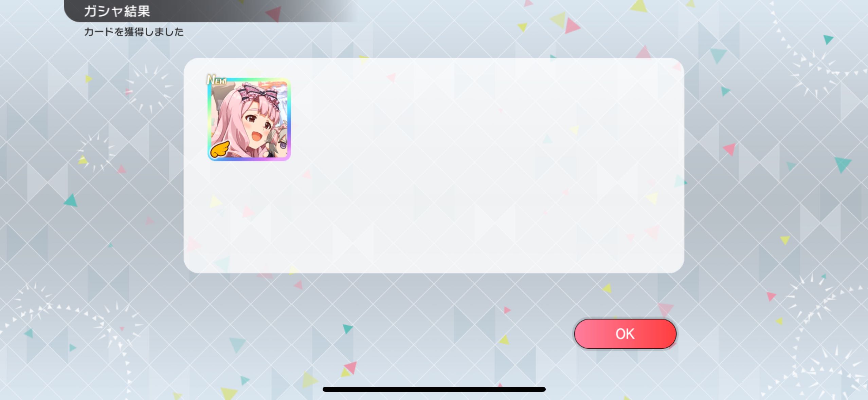The image size is (868, 400).
Task: Click the pink triangle confetti beside header
Action: tap(274, 14)
